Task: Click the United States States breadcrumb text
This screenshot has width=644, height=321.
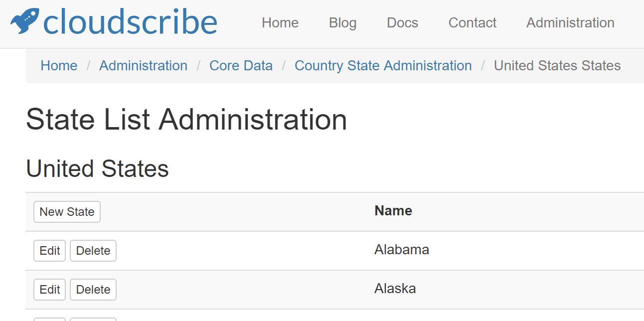Action: 557,66
